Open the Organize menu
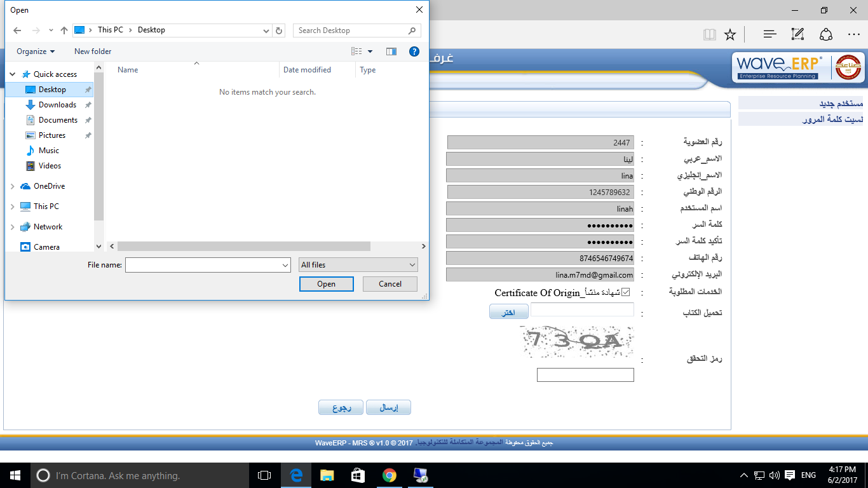868x488 pixels. tap(36, 51)
